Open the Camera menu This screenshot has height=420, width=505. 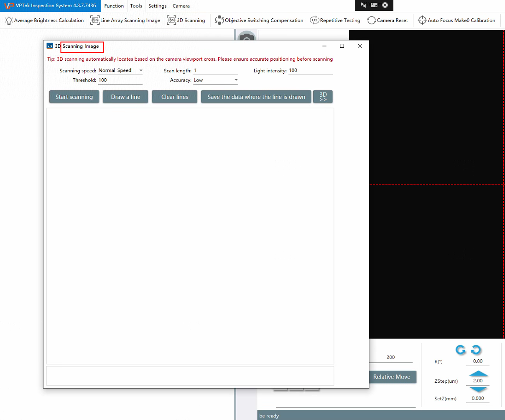(x=181, y=6)
